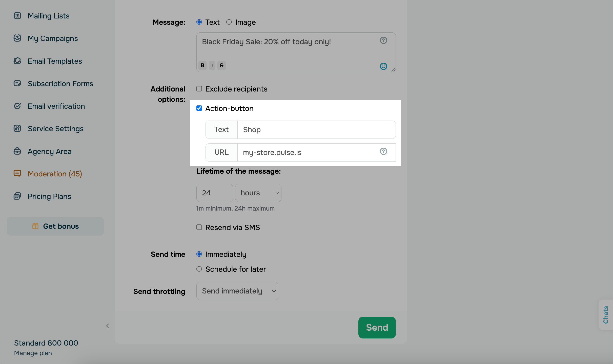The height and width of the screenshot is (364, 613).
Task: Open the Send throttling dropdown
Action: pos(237,291)
